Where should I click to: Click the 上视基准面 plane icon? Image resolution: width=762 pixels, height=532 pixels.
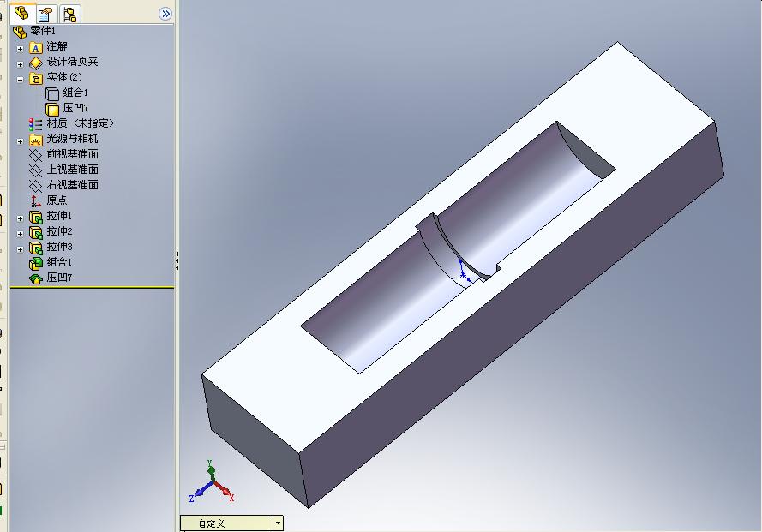tap(35, 170)
